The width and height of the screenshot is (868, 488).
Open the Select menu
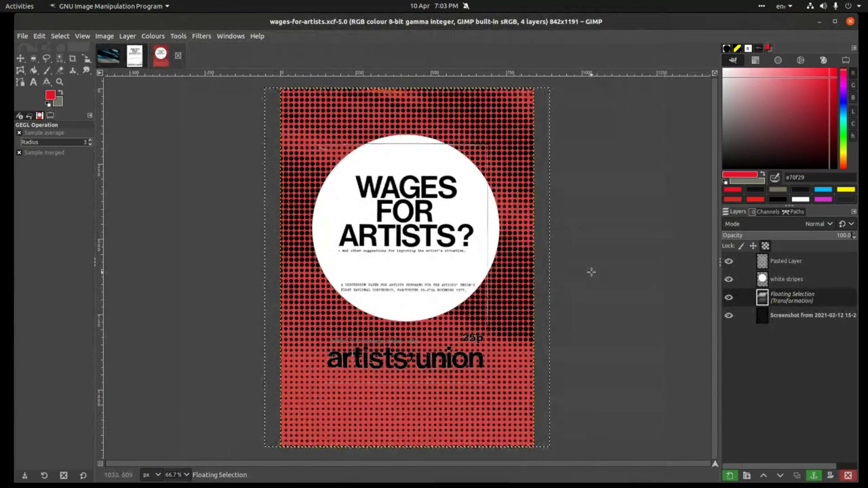pyautogui.click(x=60, y=36)
